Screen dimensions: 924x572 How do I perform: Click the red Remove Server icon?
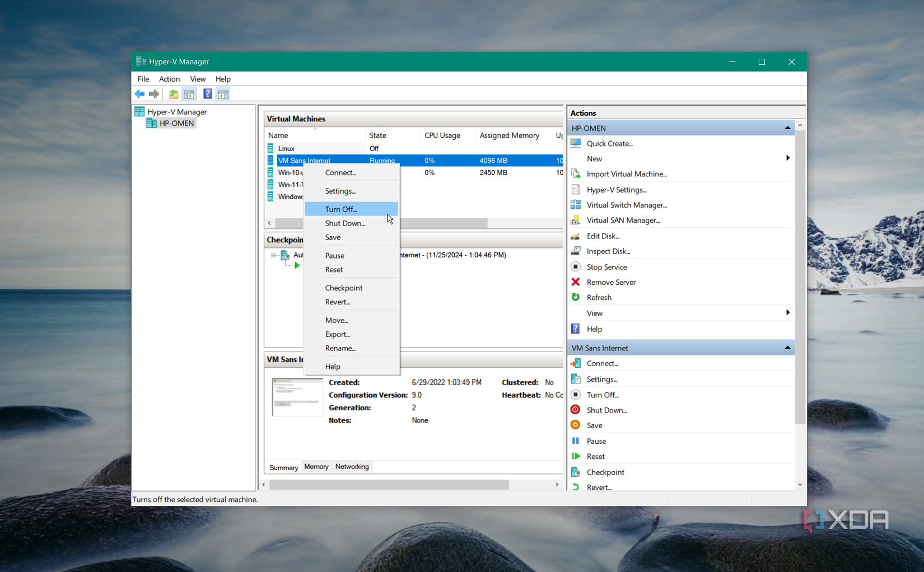click(575, 282)
